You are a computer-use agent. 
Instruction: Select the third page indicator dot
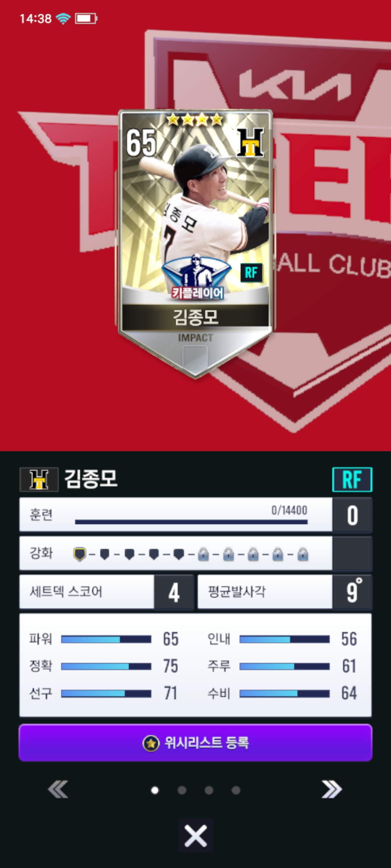209,790
